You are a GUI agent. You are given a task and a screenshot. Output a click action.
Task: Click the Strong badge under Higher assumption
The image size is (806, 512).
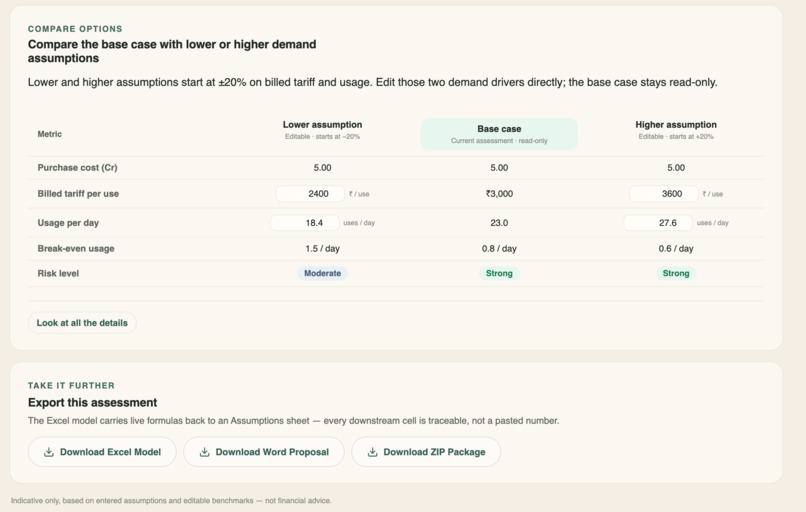tap(676, 273)
